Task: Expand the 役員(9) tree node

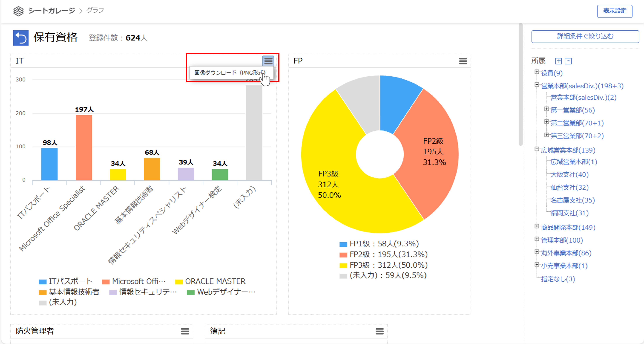Action: (x=537, y=72)
